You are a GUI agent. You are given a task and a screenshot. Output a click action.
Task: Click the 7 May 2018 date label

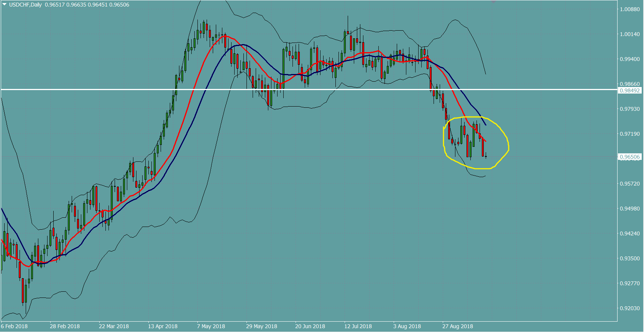(x=211, y=326)
